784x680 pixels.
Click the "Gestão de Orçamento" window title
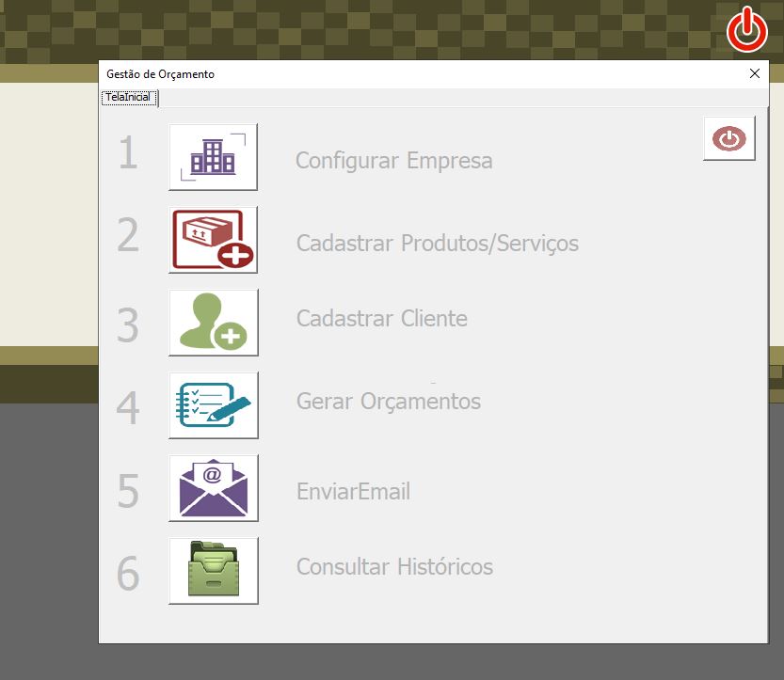pos(161,74)
